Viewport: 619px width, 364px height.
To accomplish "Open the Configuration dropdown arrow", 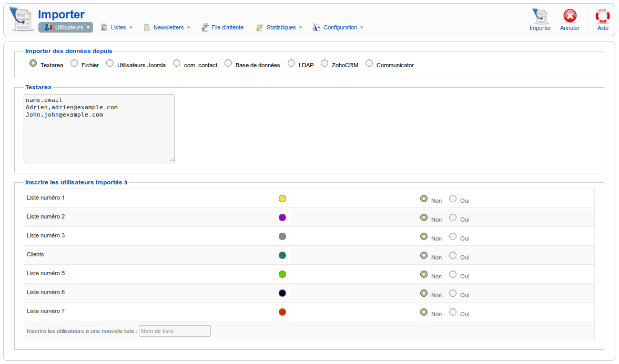I will pyautogui.click(x=361, y=27).
